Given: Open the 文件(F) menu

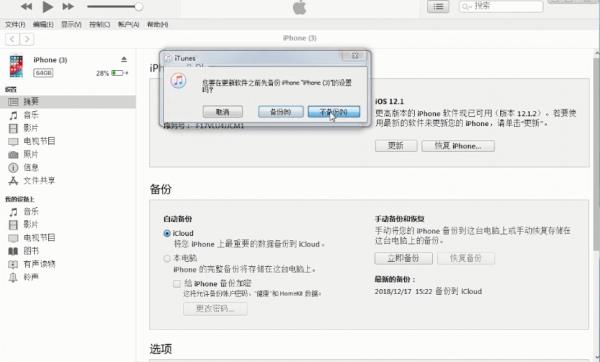Looking at the screenshot, I should 15,24.
